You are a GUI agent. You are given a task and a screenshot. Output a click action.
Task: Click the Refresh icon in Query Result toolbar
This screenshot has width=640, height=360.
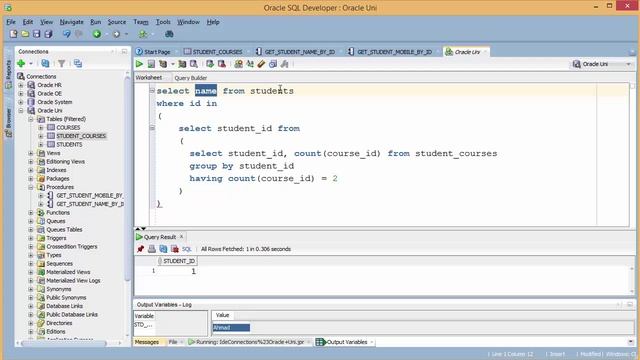click(163, 249)
